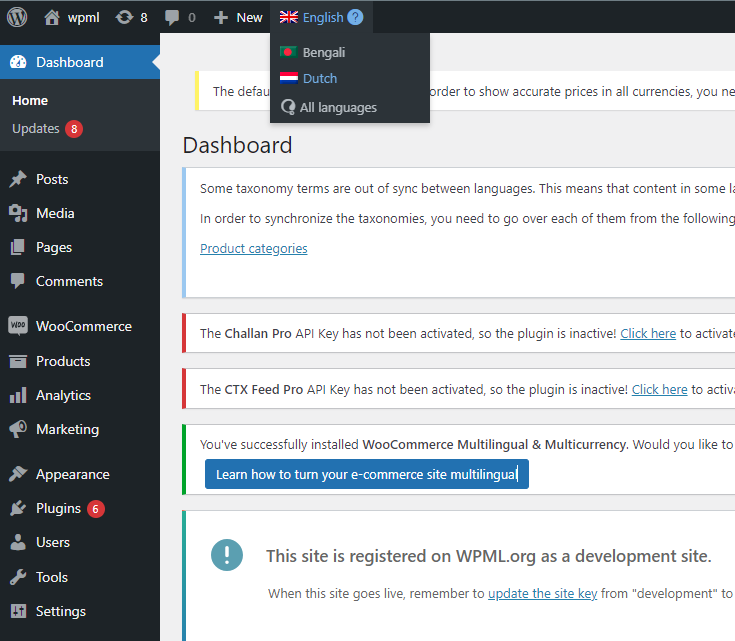Image resolution: width=735 pixels, height=641 pixels.
Task: Open the Media menu label
Action: click(55, 213)
